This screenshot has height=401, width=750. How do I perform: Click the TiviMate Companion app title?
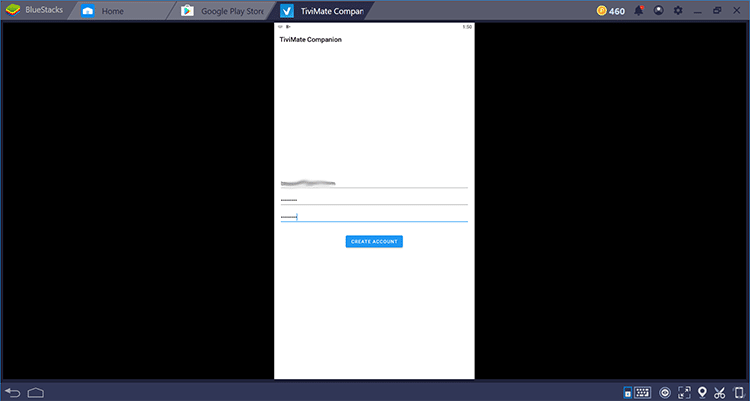(310, 40)
